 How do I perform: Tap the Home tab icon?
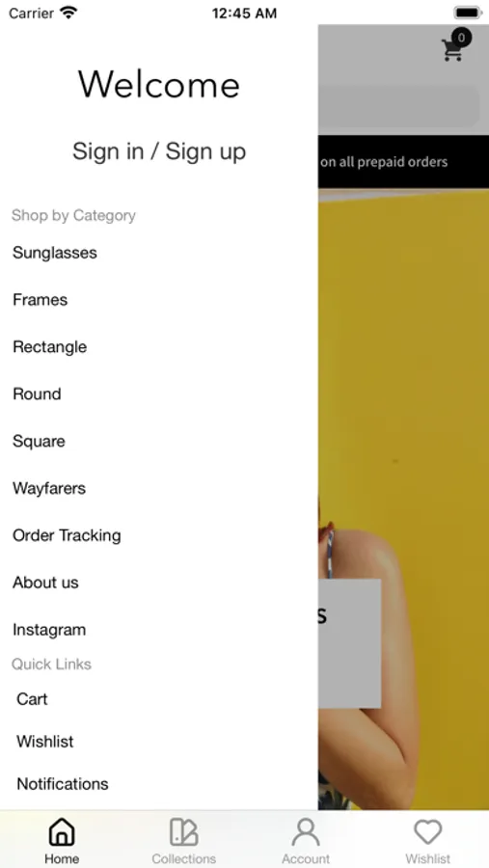tap(62, 832)
